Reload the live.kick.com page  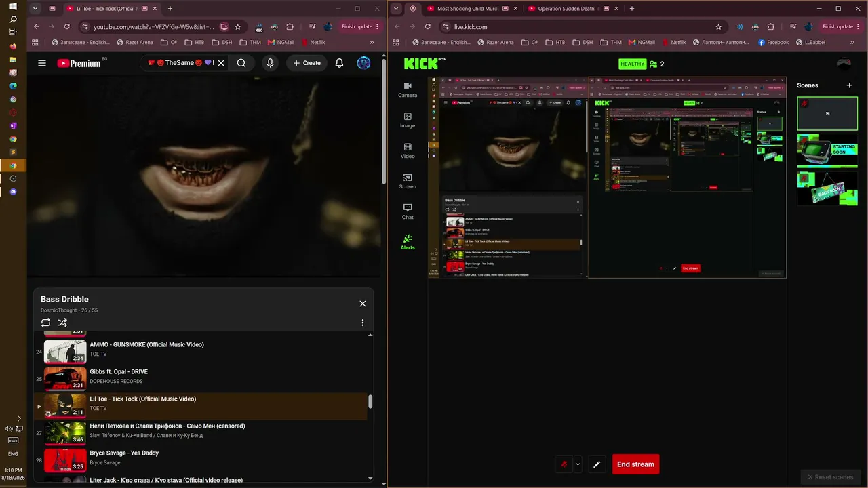(x=427, y=26)
